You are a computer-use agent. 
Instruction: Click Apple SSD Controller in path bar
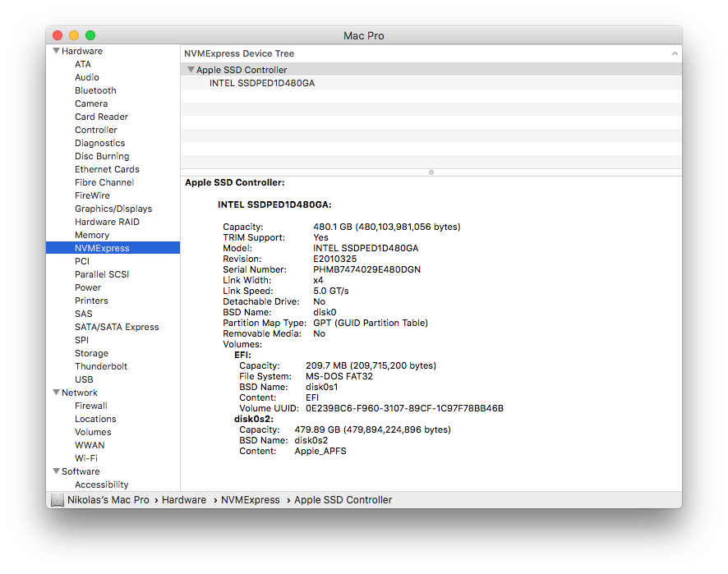coord(343,500)
